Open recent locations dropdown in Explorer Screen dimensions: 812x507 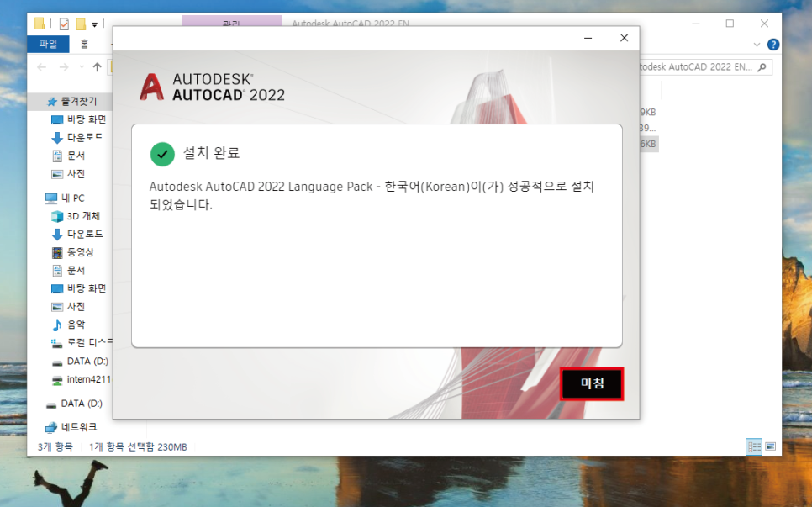pyautogui.click(x=82, y=66)
